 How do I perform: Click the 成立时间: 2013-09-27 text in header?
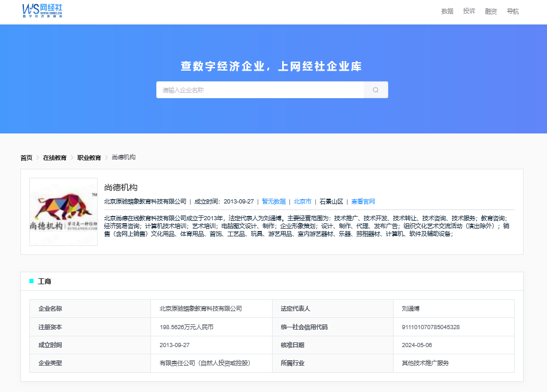point(224,202)
